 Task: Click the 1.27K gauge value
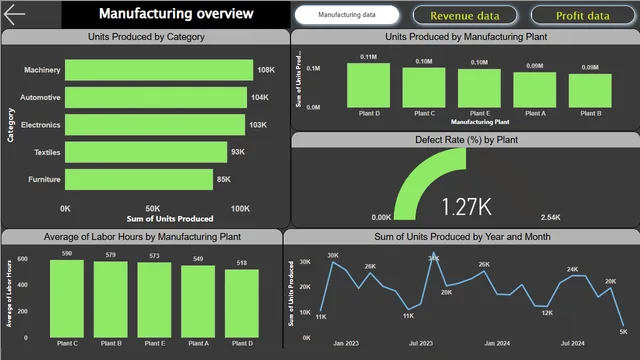(x=467, y=207)
